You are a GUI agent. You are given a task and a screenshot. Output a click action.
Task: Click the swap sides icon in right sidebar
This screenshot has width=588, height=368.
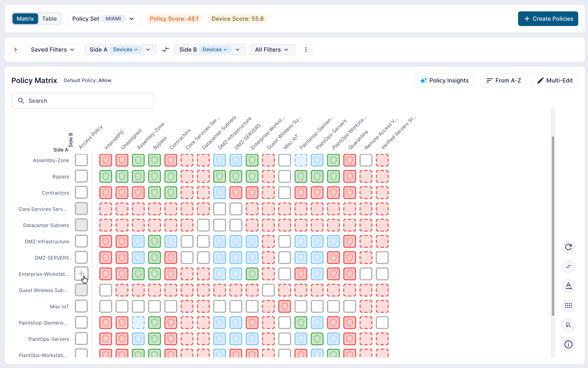tap(568, 266)
